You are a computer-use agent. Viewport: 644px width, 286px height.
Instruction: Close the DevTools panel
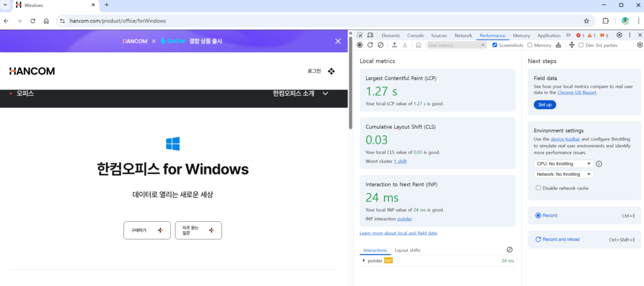click(x=640, y=35)
